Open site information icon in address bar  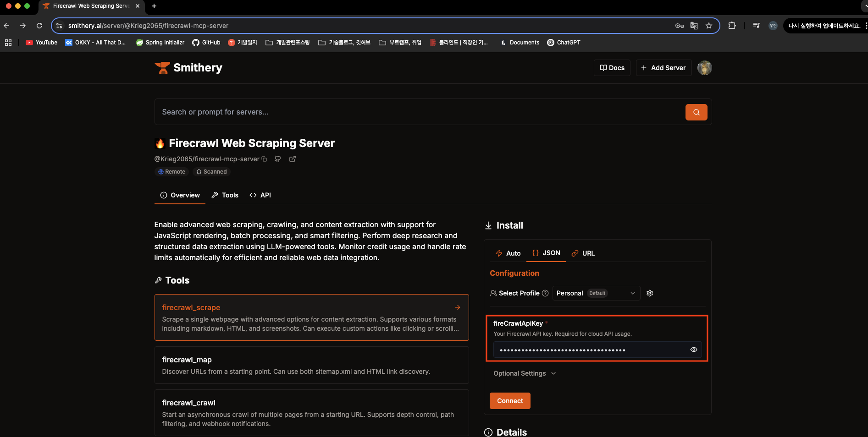point(59,26)
